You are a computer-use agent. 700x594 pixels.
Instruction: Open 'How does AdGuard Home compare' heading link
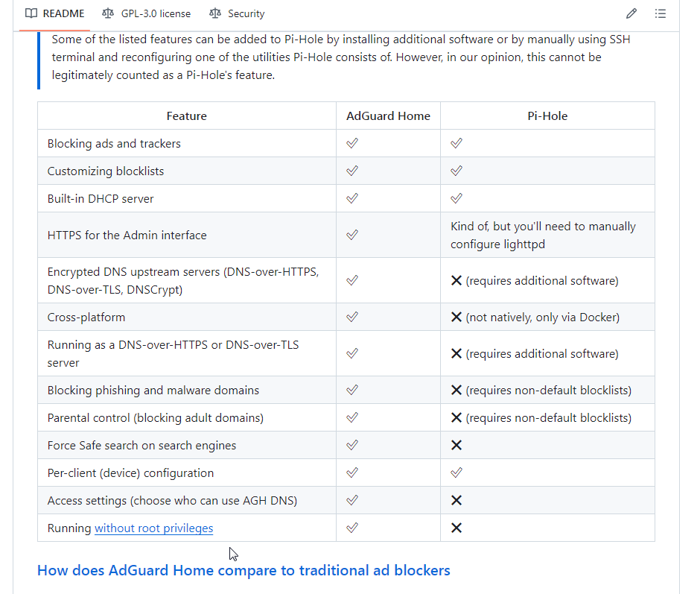point(244,571)
